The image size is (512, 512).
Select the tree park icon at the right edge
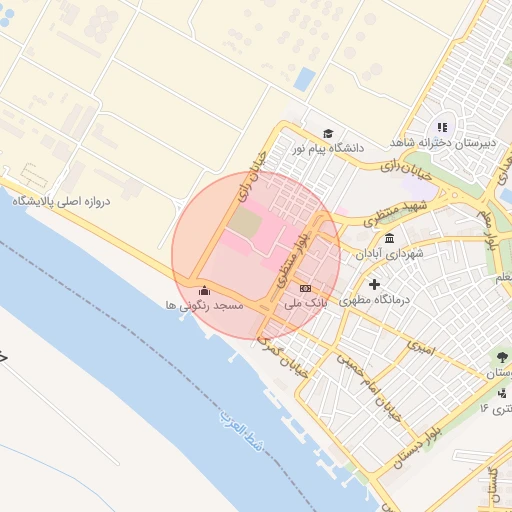click(502, 358)
